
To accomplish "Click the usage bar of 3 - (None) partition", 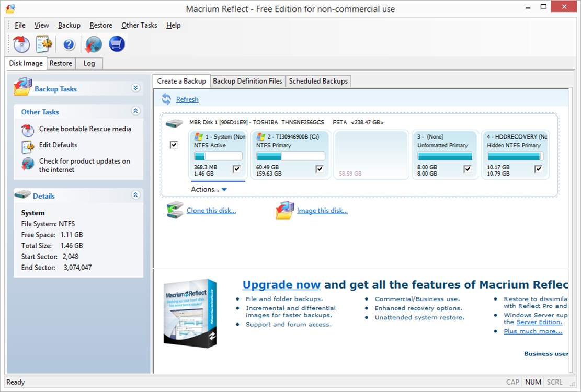I will pyautogui.click(x=445, y=156).
